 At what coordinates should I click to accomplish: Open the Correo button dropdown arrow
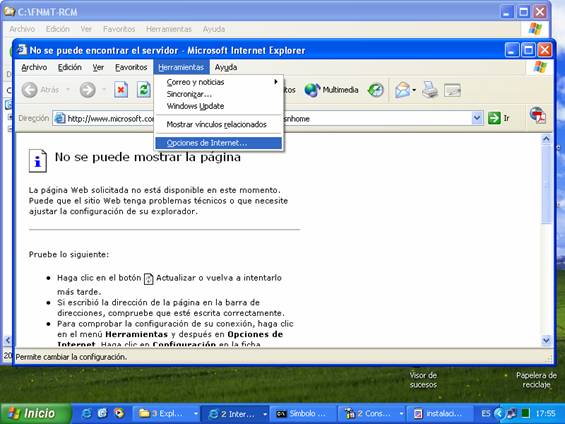tap(414, 90)
